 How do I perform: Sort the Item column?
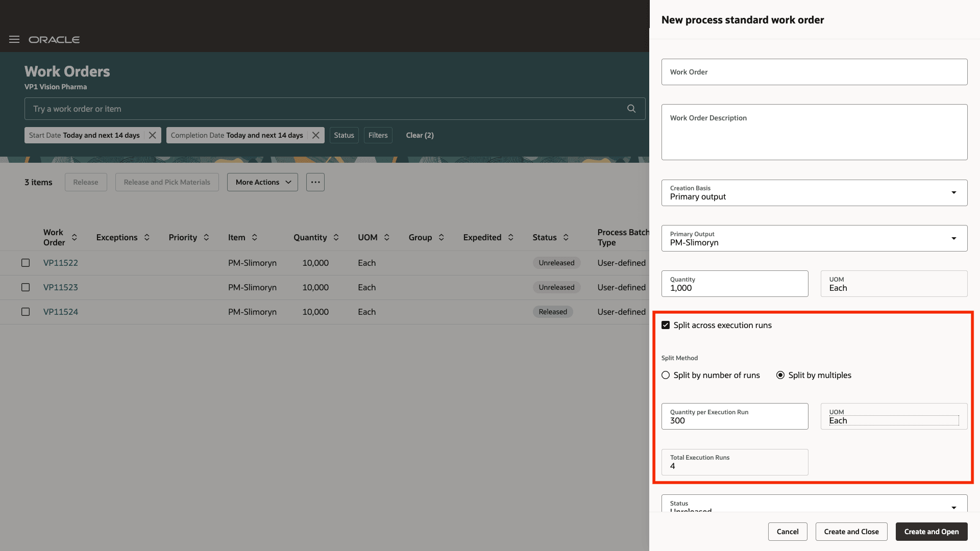click(x=255, y=237)
